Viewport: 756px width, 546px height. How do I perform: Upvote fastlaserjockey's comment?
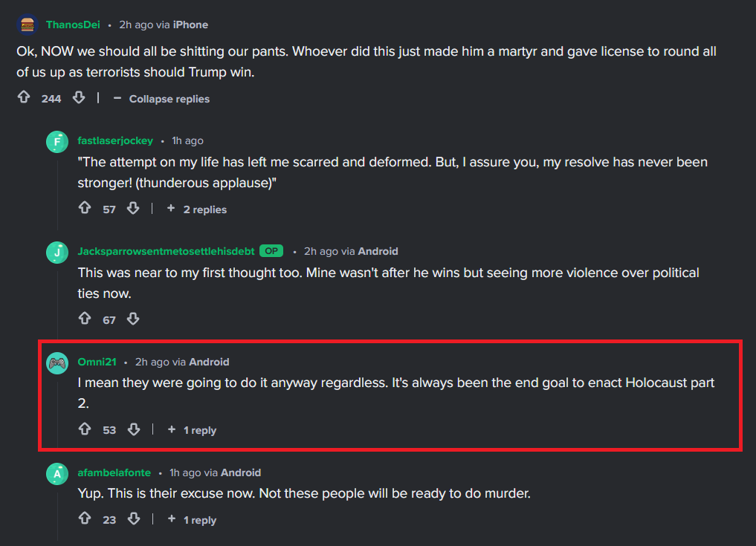pyautogui.click(x=85, y=208)
